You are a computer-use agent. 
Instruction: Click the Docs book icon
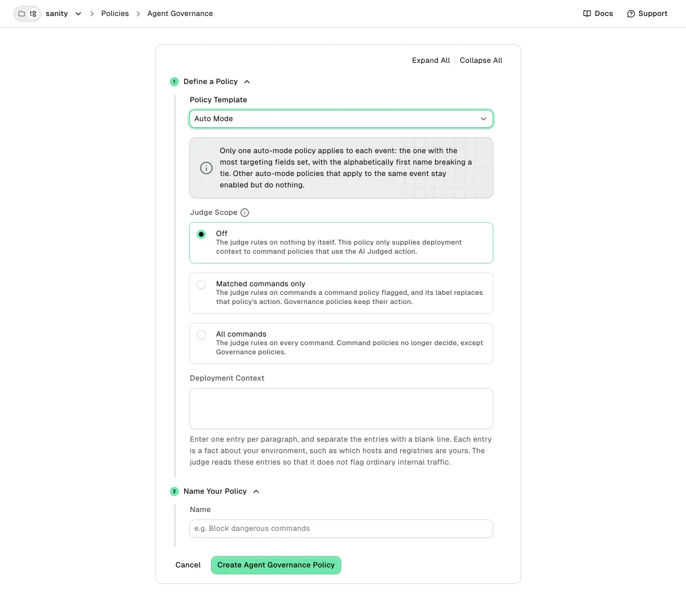click(587, 14)
